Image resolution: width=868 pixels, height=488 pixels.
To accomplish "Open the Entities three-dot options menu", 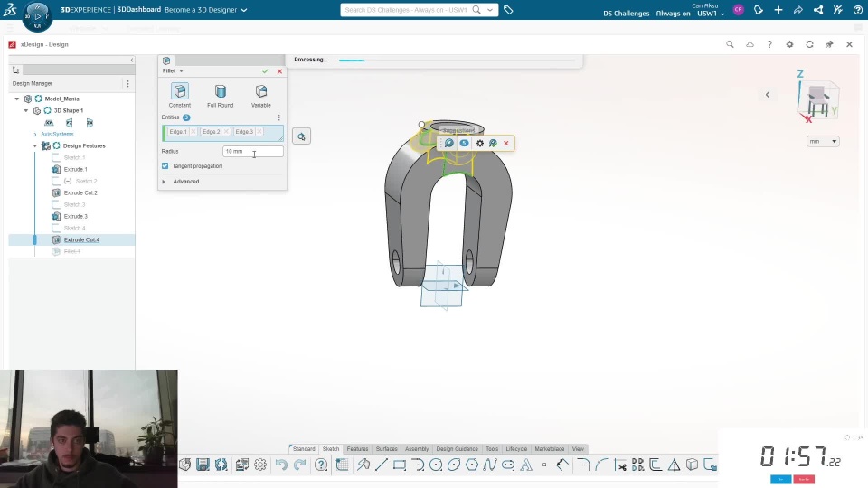I will click(279, 117).
